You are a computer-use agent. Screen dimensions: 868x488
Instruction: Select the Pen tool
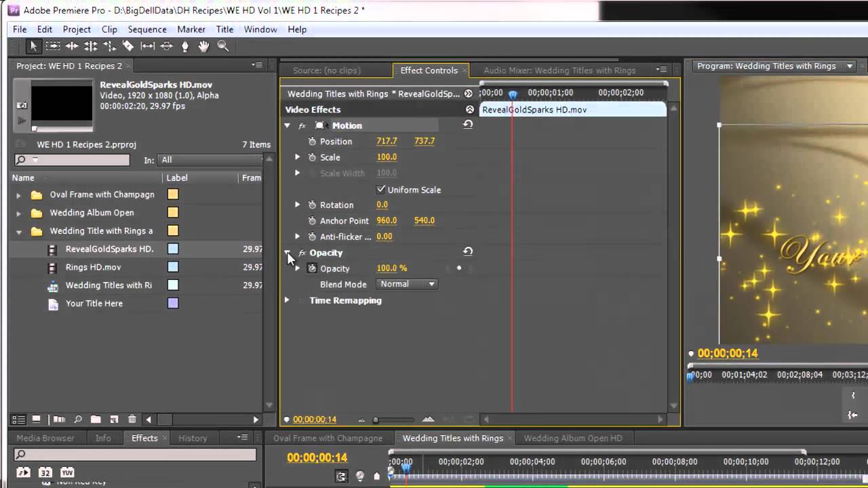[184, 46]
